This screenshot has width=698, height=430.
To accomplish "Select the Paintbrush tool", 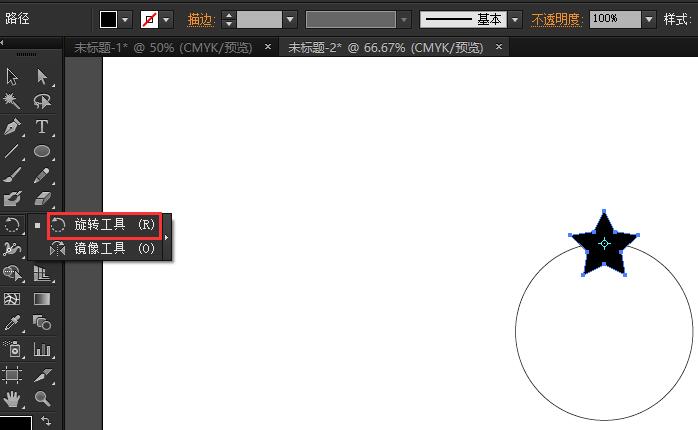I will click(x=12, y=175).
